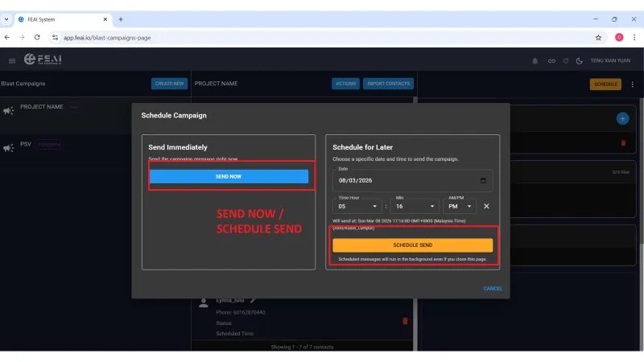Screen dimensions: 644x362
Task: Toggle dark mode moon icon
Action: 579,61
